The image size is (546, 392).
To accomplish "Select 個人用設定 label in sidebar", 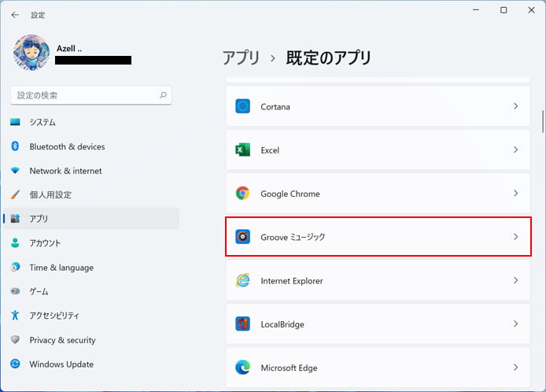I will pyautogui.click(x=50, y=194).
